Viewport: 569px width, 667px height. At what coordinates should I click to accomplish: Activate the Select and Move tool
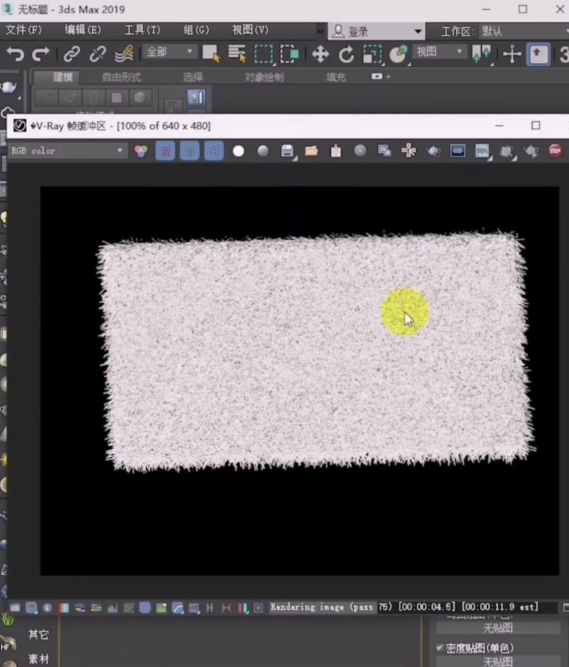click(x=320, y=54)
